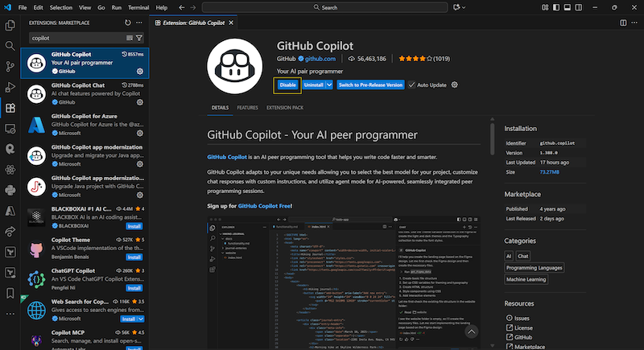Open the Search view in activity bar

(10, 46)
